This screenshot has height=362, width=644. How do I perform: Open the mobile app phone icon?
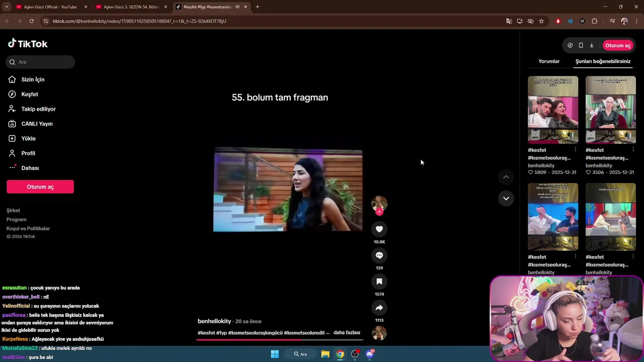pos(581,45)
